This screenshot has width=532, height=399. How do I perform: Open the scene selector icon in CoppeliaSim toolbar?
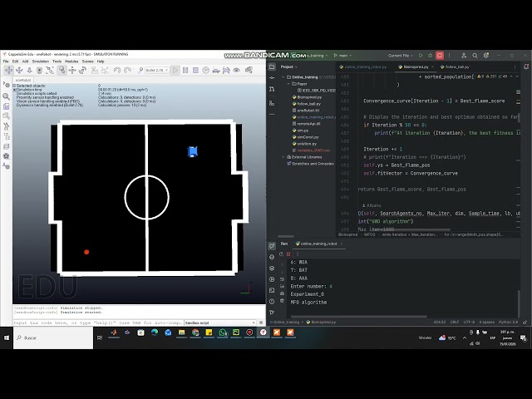click(x=249, y=70)
